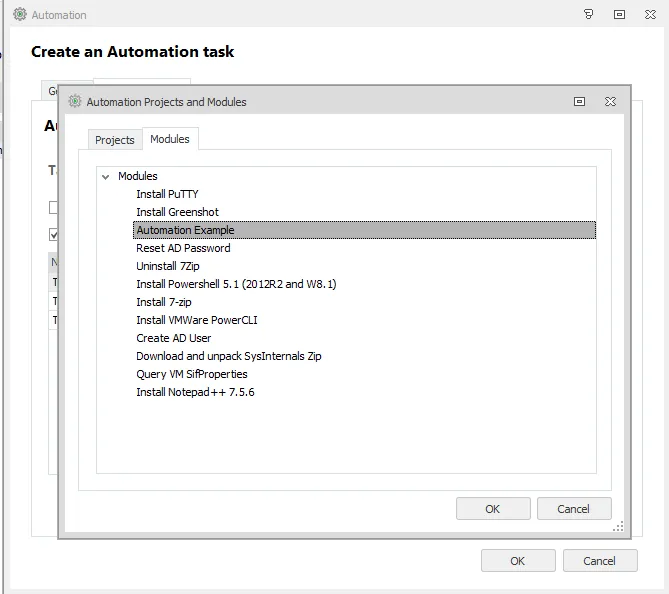Maximize the Automation Projects and Modules dialog

click(x=579, y=101)
